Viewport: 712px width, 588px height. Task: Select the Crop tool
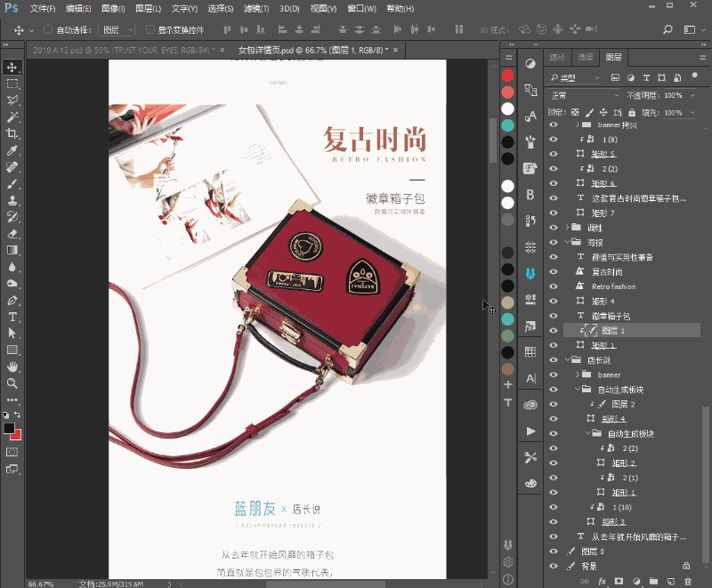point(12,133)
